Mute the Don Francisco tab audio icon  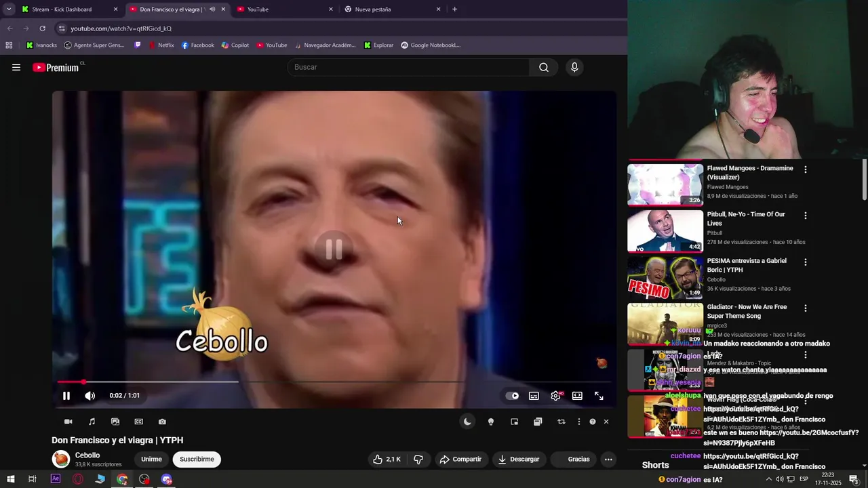(x=212, y=9)
